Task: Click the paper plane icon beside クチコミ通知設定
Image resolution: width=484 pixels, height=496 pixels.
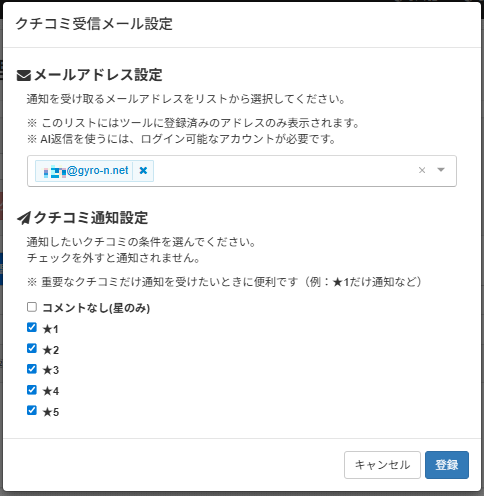Action: 24,218
